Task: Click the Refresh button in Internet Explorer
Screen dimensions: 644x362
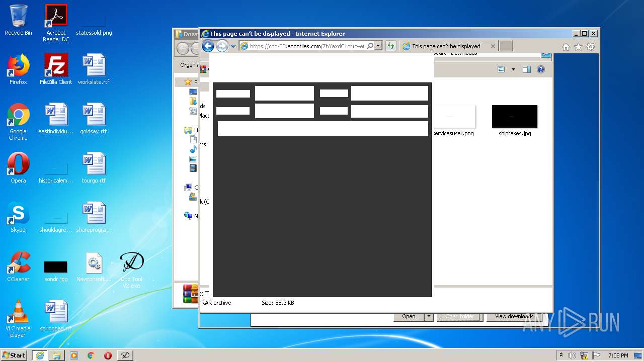Action: [390, 46]
